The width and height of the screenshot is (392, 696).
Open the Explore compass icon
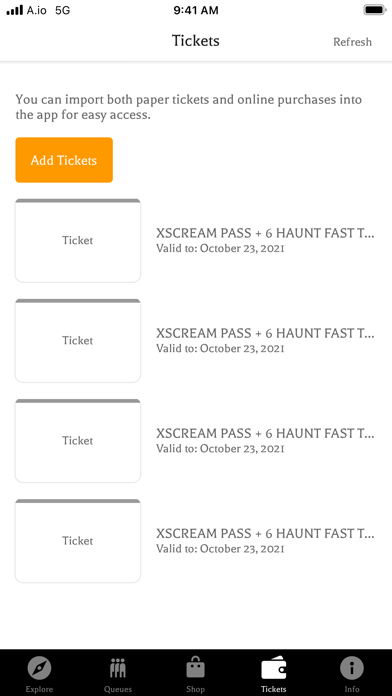pyautogui.click(x=40, y=668)
